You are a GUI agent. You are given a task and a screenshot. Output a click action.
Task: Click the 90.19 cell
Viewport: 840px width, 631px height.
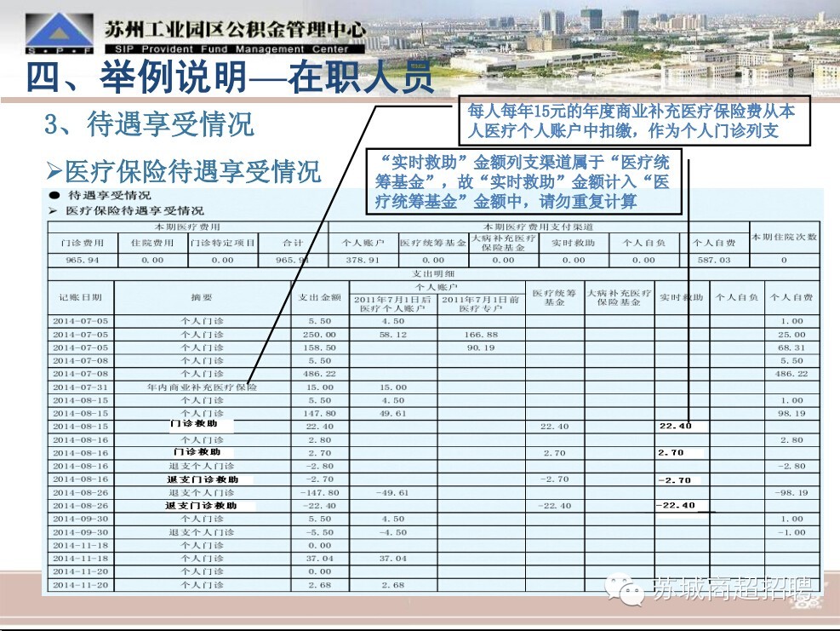[481, 348]
